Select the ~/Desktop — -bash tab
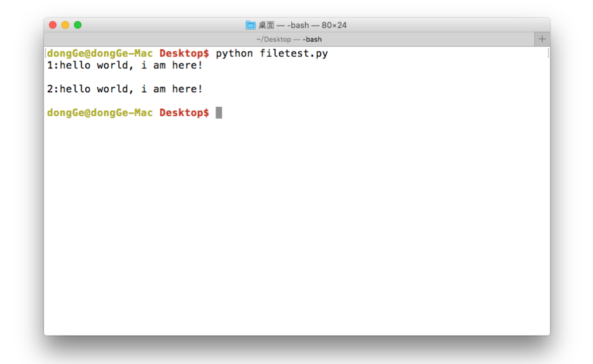This screenshot has width=593, height=364. [289, 39]
